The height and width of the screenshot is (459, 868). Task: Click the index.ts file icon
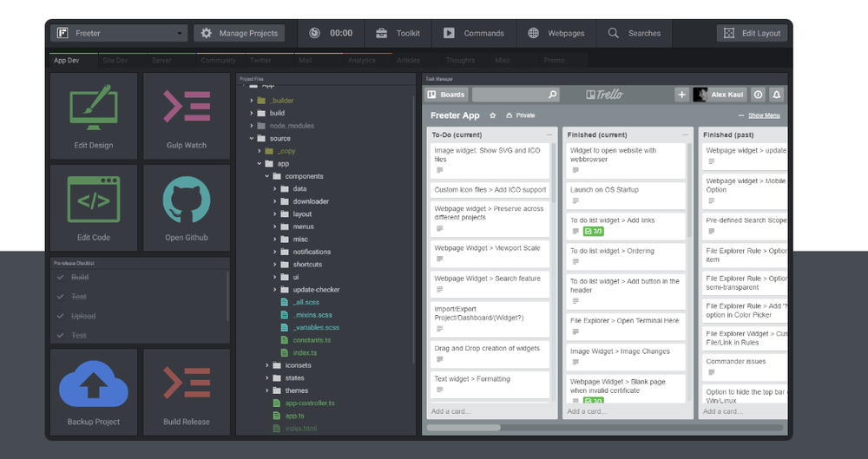pyautogui.click(x=285, y=352)
